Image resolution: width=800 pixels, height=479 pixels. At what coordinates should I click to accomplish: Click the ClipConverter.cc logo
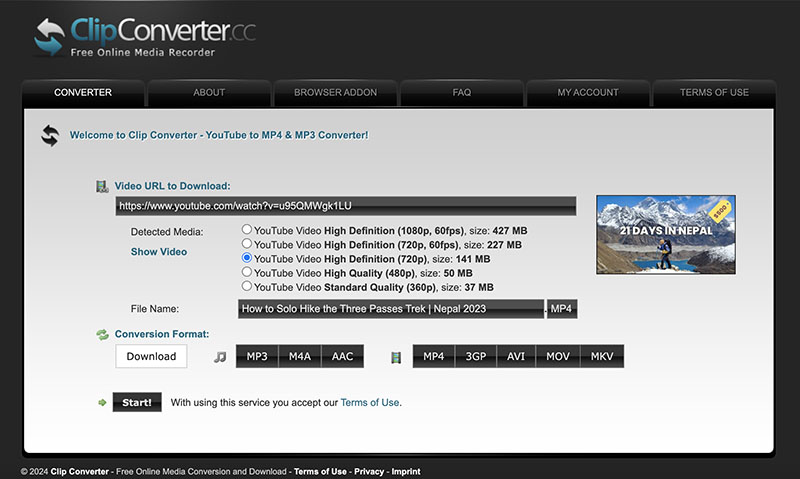click(145, 37)
